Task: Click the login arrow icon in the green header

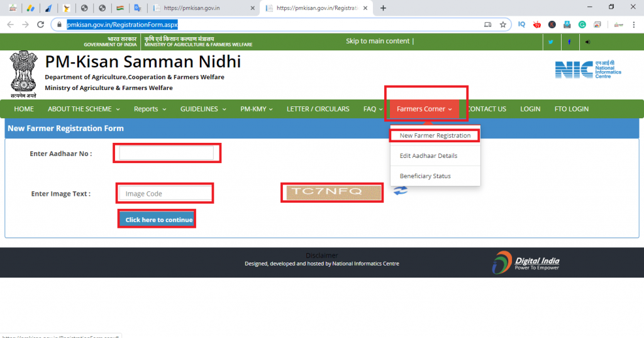Action: click(x=588, y=42)
